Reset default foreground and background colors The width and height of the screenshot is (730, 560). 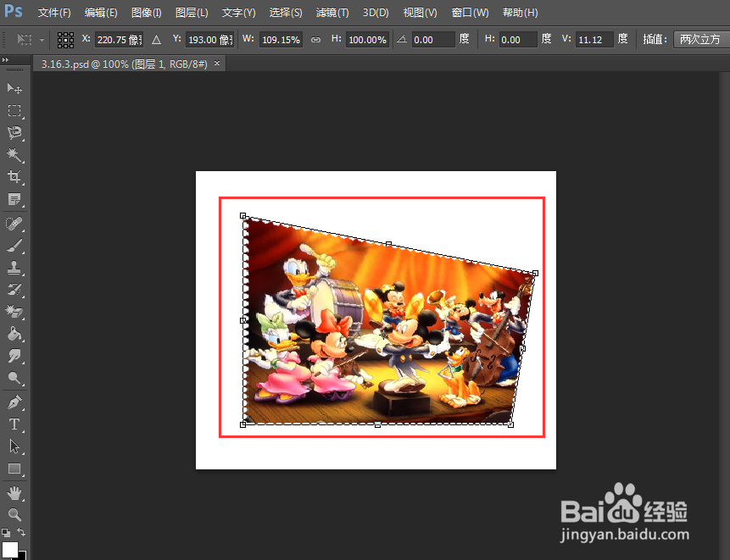click(x=6, y=533)
